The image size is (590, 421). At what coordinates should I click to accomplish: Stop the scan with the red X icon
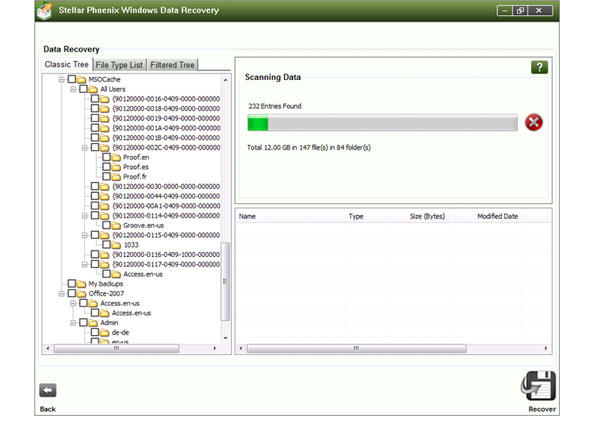pyautogui.click(x=534, y=122)
